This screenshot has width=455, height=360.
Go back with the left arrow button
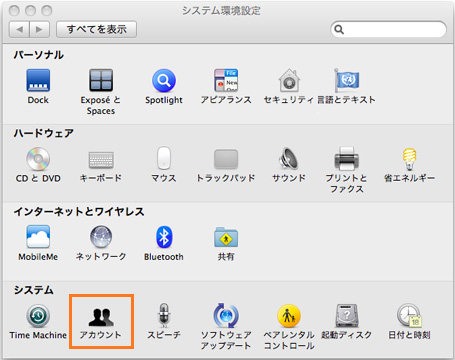coord(19,29)
